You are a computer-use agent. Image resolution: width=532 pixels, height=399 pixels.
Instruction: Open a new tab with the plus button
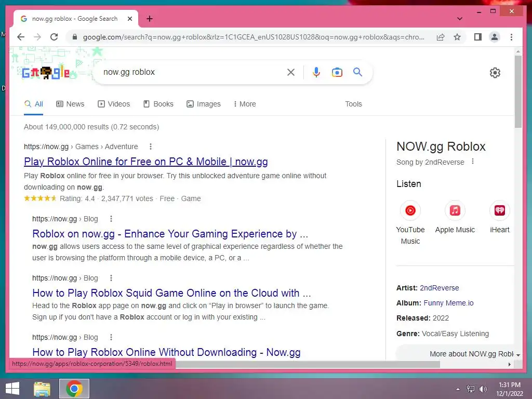pos(150,19)
